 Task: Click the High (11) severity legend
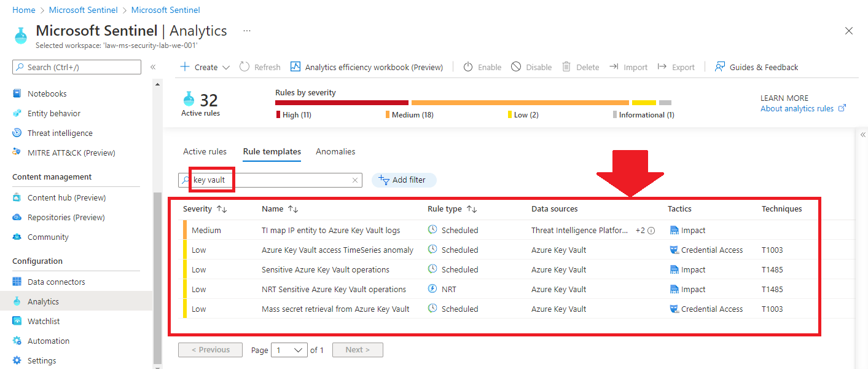294,115
